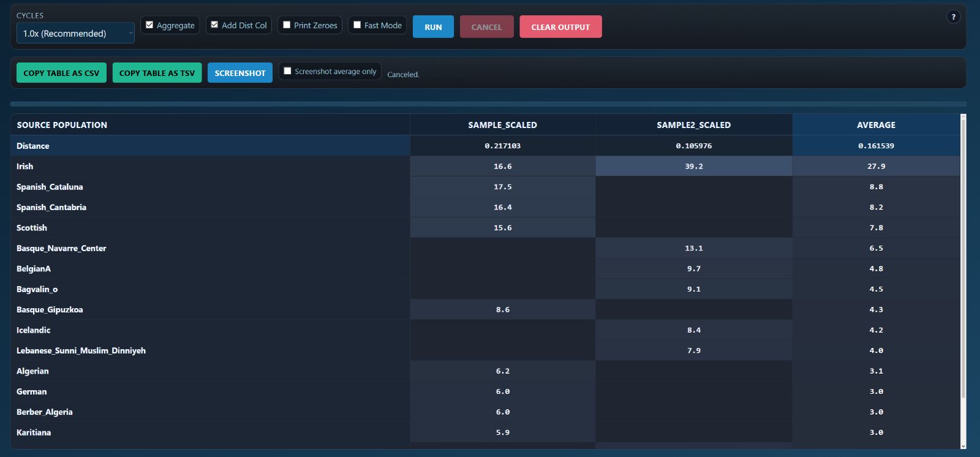Image resolution: width=980 pixels, height=457 pixels.
Task: Select the Irish row label
Action: point(25,167)
